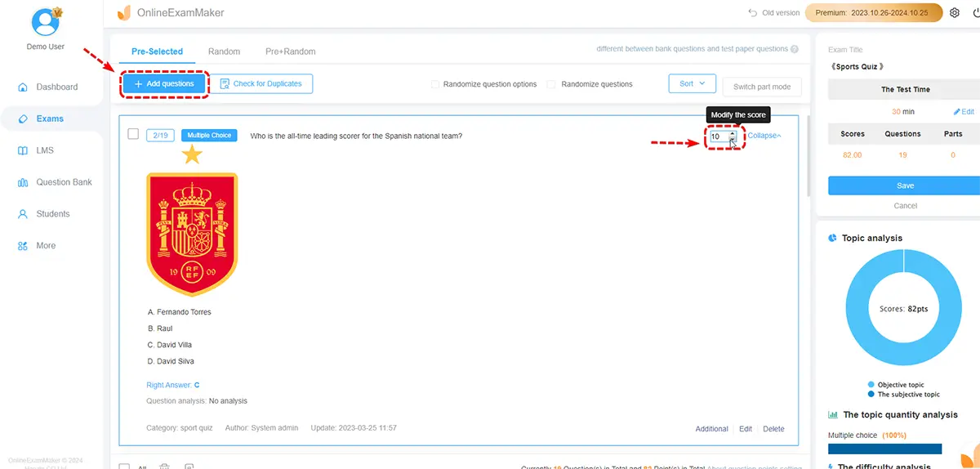Click the LMS book icon

pyautogui.click(x=23, y=151)
